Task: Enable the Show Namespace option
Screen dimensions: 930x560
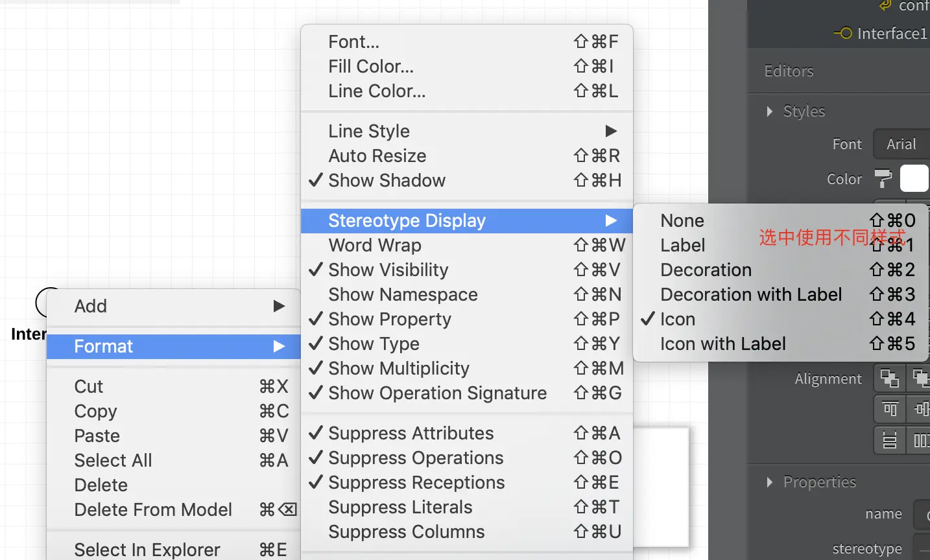Action: pos(403,294)
